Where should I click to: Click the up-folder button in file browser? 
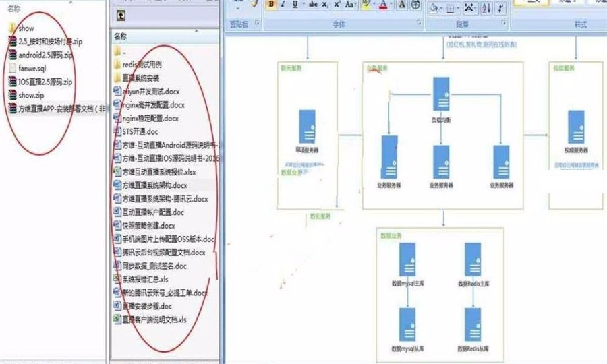121,16
